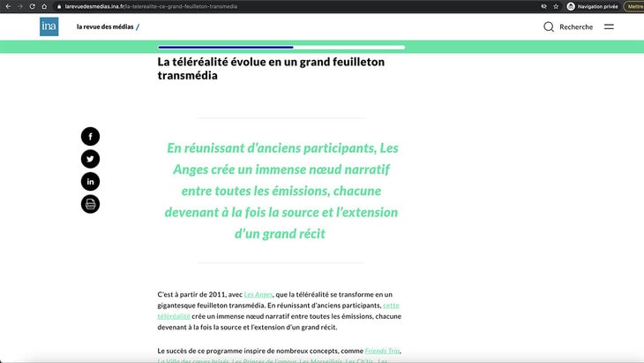Image resolution: width=644 pixels, height=363 pixels.
Task: Click the green quote En réunissant d'anciens participants
Action: click(281, 191)
